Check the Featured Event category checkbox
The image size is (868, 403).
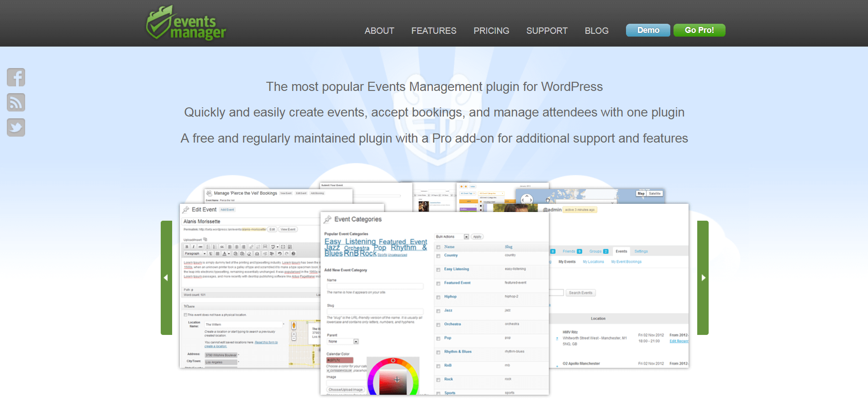438,283
